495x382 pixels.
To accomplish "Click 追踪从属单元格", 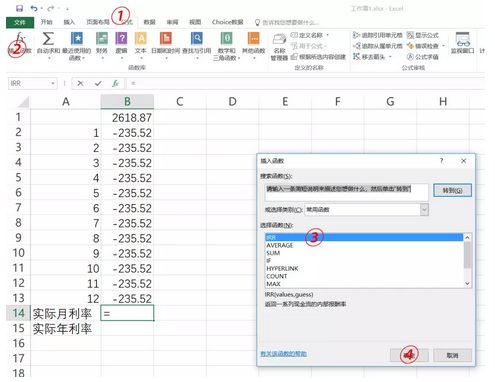I will [x=378, y=46].
